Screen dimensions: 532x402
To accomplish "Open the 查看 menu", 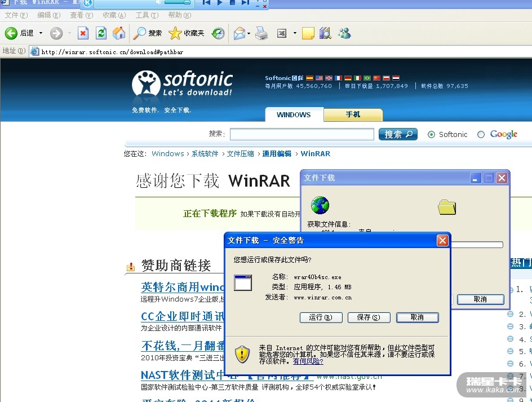I will coord(81,15).
